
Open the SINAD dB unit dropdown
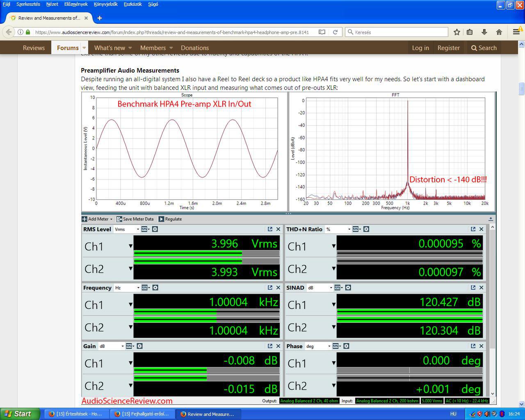coord(320,288)
